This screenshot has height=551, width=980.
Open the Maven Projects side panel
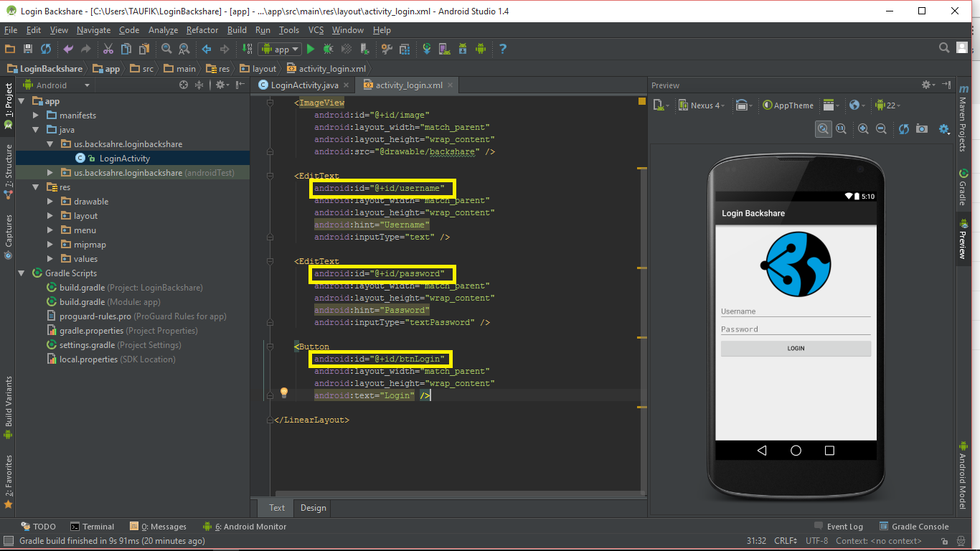[x=963, y=118]
